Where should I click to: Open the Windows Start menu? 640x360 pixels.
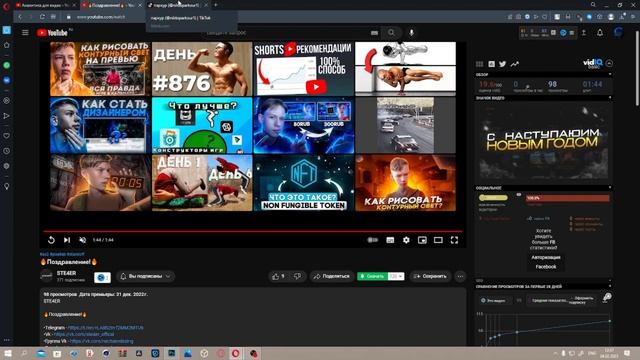(8, 353)
